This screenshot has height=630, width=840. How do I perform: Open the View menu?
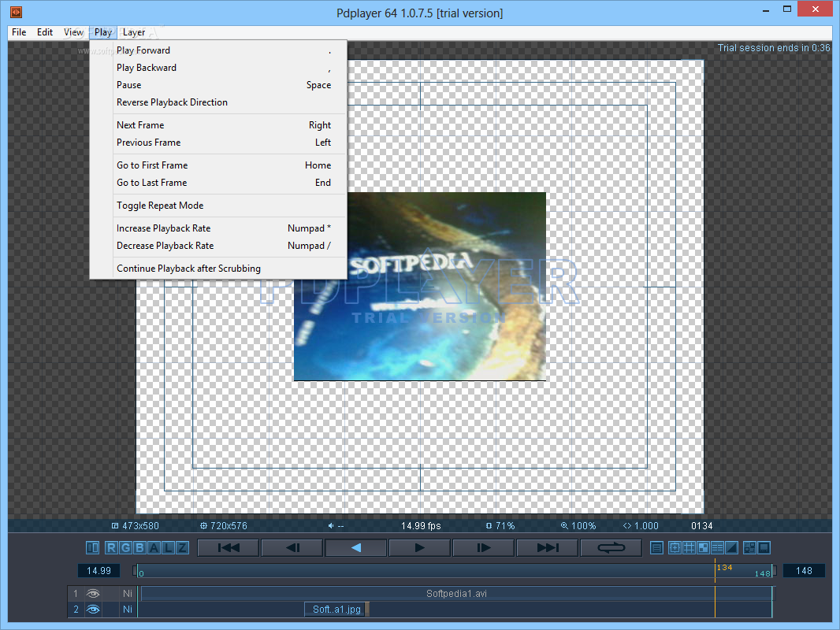click(73, 32)
